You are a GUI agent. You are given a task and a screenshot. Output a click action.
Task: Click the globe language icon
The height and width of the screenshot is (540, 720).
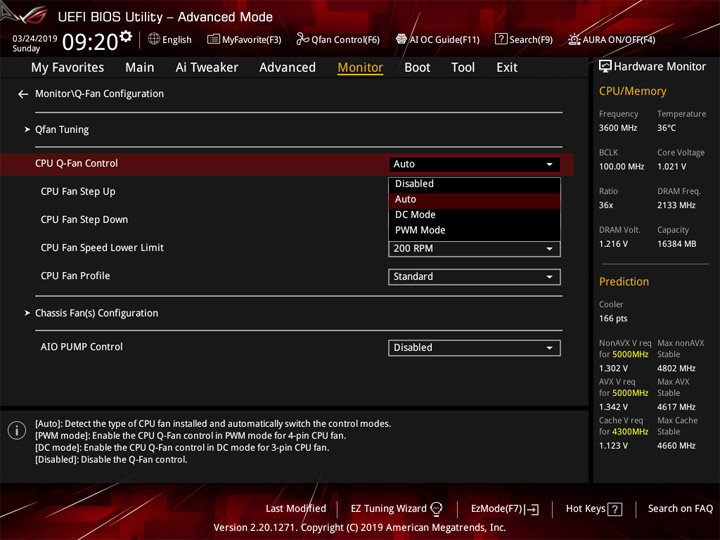coord(154,39)
